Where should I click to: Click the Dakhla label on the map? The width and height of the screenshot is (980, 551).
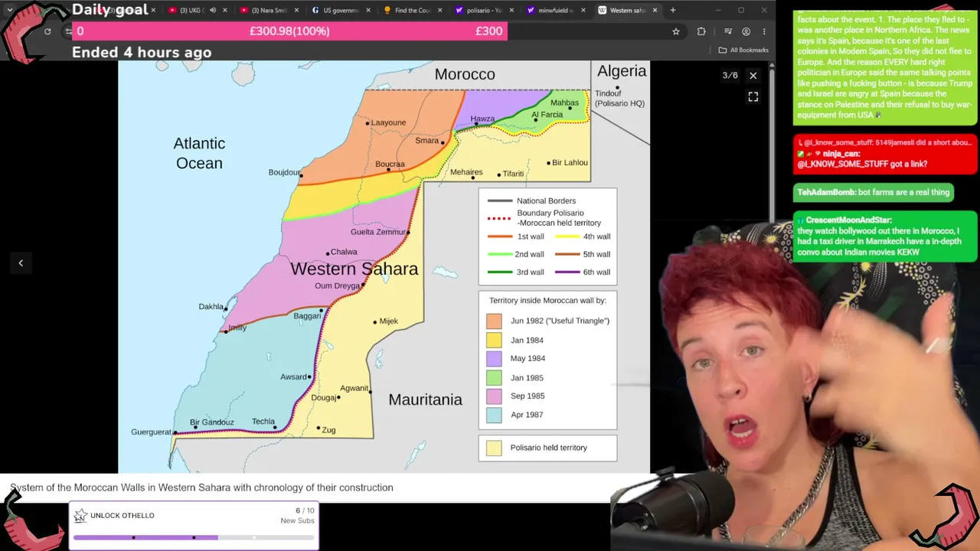211,307
